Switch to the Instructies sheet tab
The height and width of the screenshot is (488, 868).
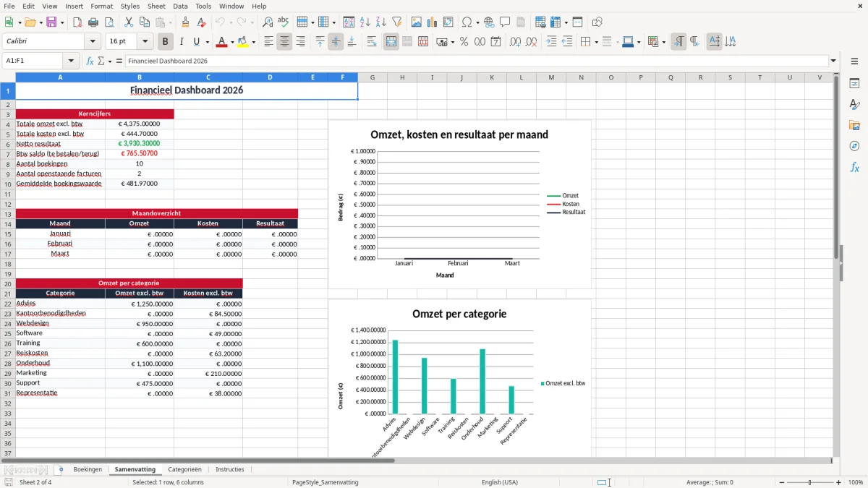click(x=230, y=469)
